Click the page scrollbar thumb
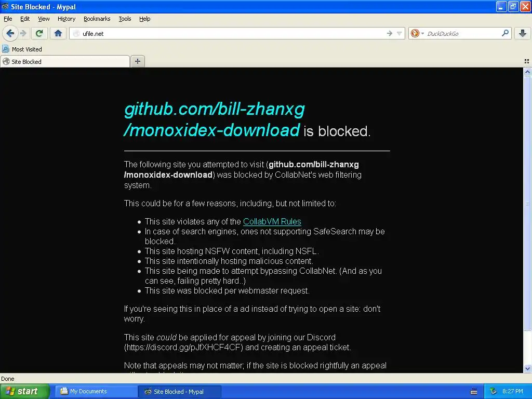The height and width of the screenshot is (399, 532). (527, 203)
